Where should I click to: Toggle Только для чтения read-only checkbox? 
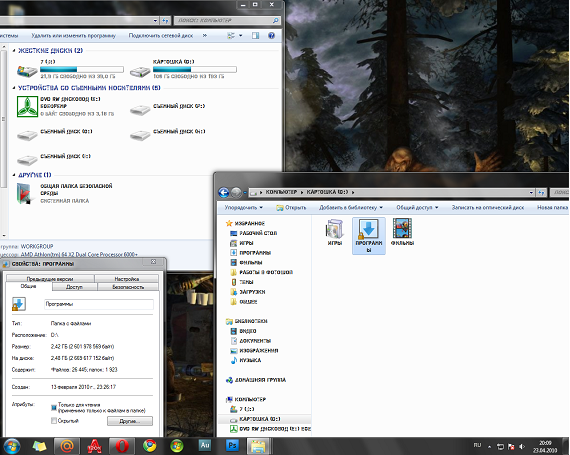click(x=54, y=407)
